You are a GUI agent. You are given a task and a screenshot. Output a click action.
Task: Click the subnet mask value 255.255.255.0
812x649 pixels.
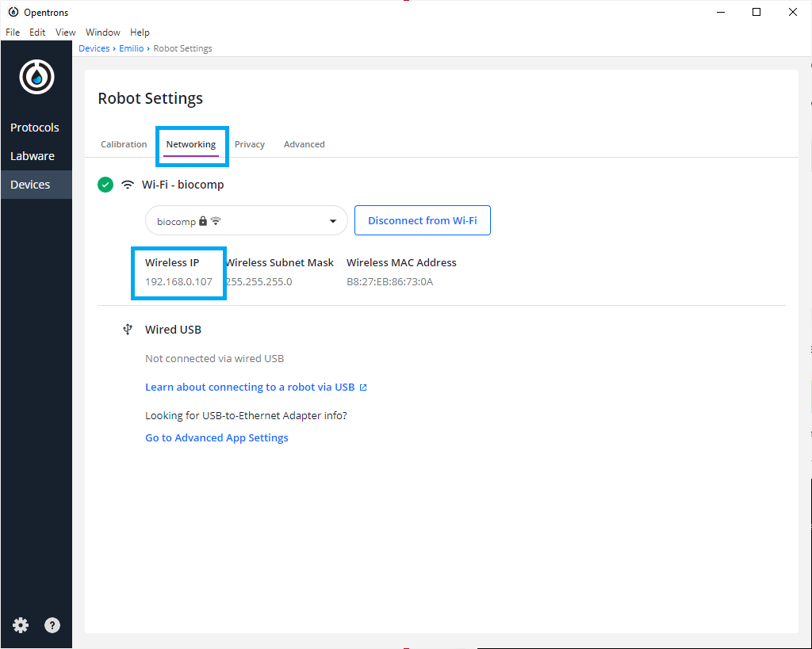point(259,282)
